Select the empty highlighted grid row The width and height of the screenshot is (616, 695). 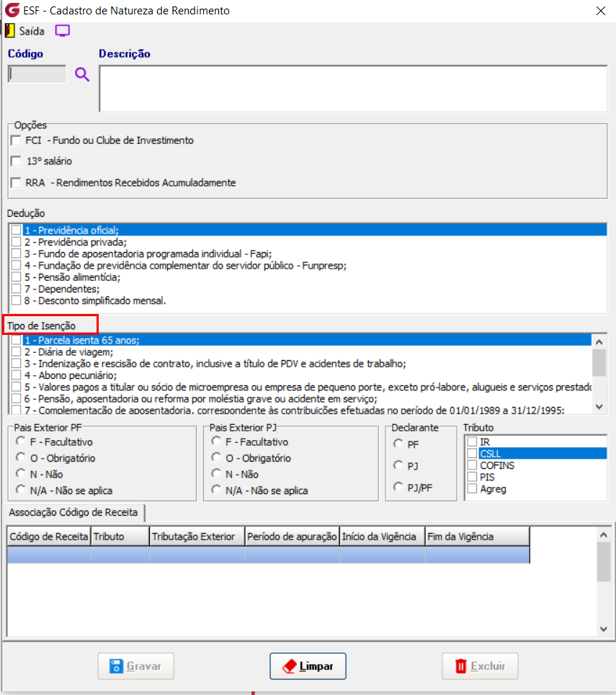(x=268, y=555)
